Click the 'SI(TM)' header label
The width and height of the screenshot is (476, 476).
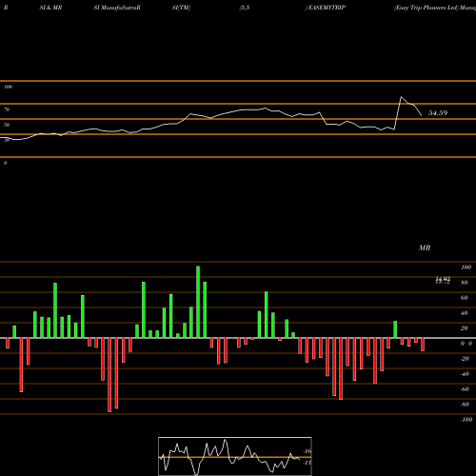point(181,8)
